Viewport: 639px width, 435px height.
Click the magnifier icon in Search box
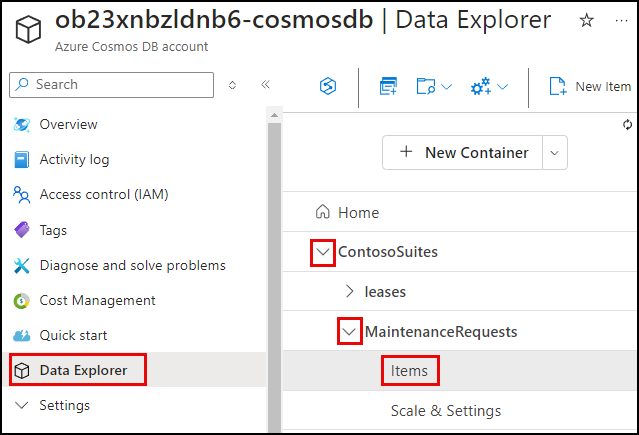tap(21, 84)
